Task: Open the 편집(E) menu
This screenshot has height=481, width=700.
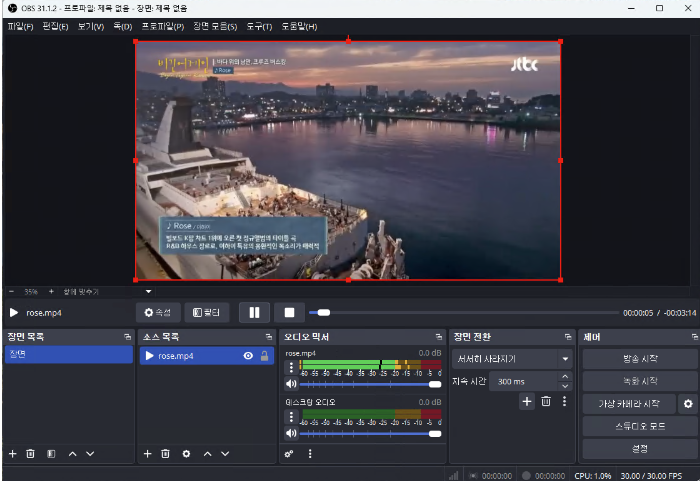Action: point(55,26)
